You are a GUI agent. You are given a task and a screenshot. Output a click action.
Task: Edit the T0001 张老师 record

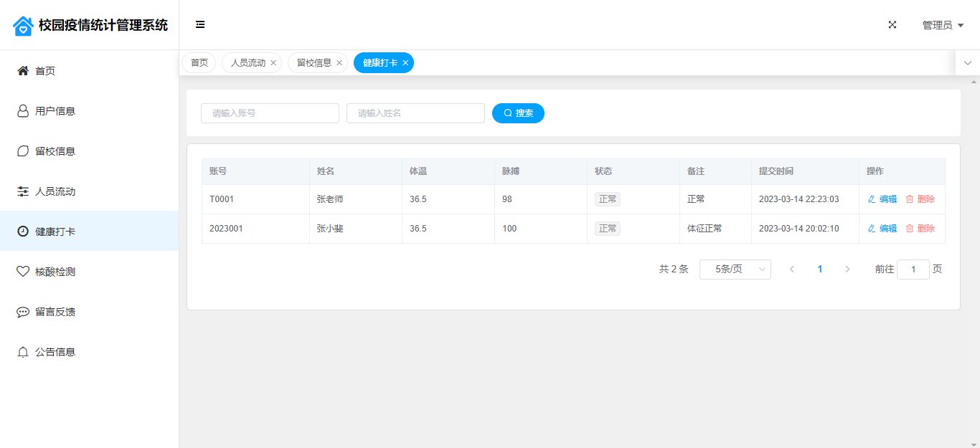(882, 199)
